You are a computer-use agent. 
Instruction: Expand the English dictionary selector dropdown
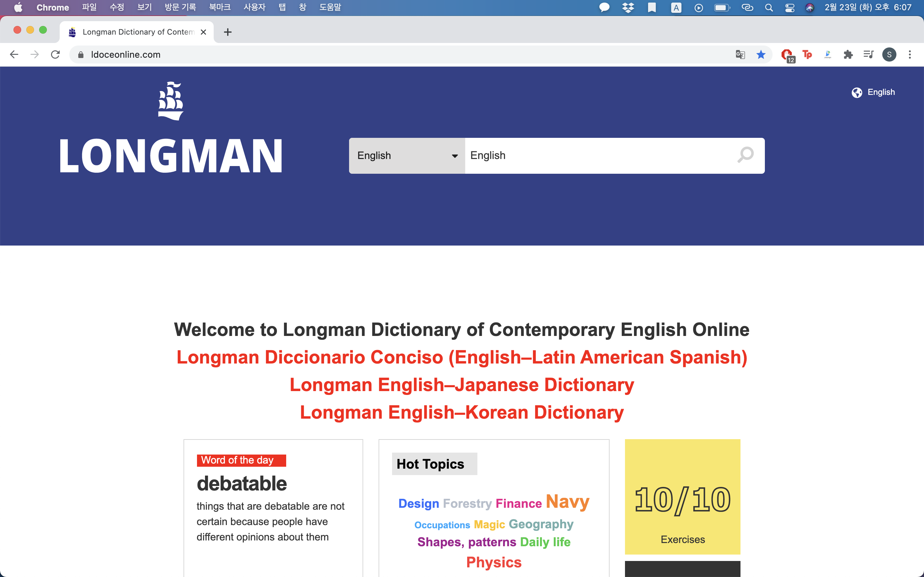(406, 156)
